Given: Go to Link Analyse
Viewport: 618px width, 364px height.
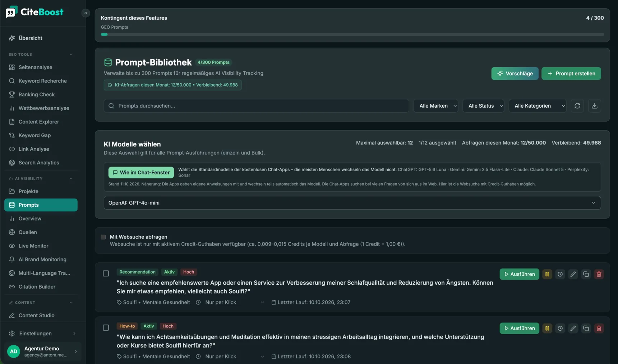Looking at the screenshot, I should coord(41,149).
